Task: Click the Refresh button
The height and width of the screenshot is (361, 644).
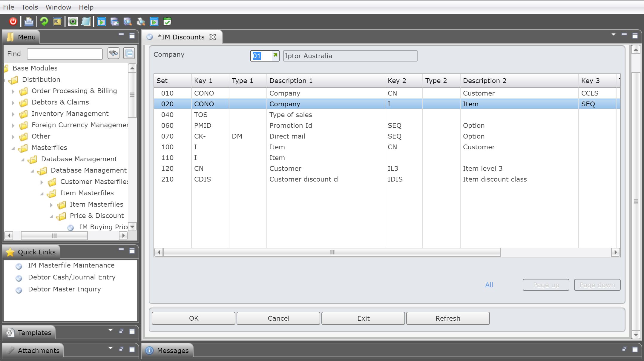Action: tap(447, 318)
